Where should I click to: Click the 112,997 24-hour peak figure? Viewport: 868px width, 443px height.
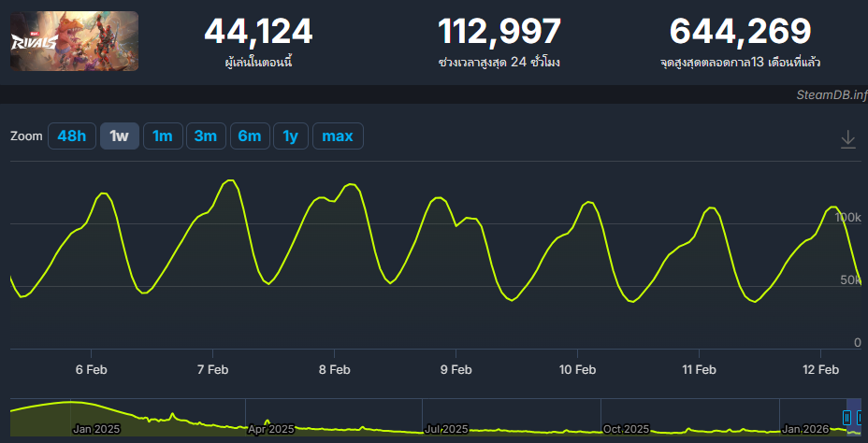point(499,32)
